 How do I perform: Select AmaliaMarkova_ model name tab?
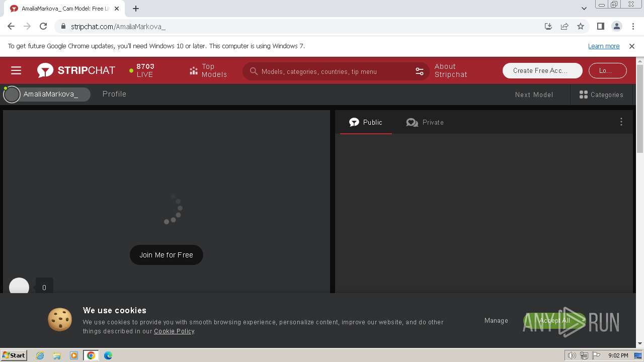pyautogui.click(x=47, y=94)
